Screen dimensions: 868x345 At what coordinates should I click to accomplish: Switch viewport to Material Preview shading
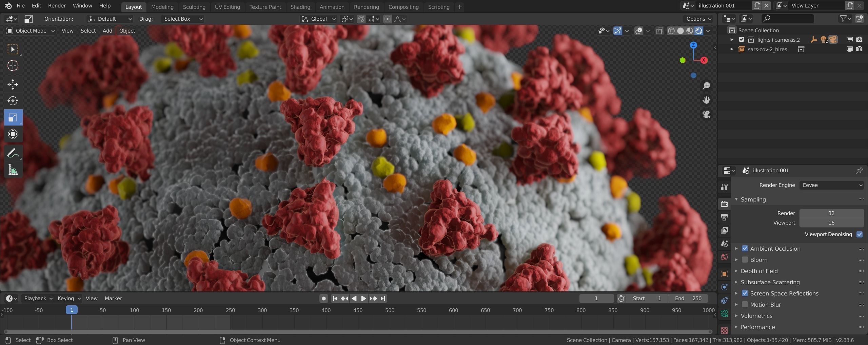point(689,31)
